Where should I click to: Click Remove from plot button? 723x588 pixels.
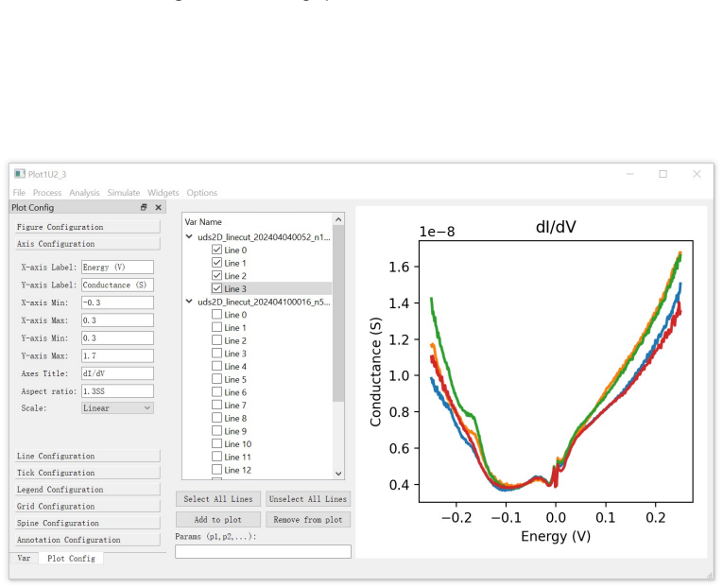307,520
